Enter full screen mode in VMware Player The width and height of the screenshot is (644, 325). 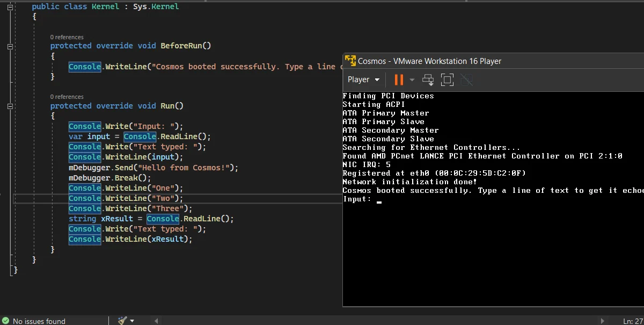coord(447,80)
